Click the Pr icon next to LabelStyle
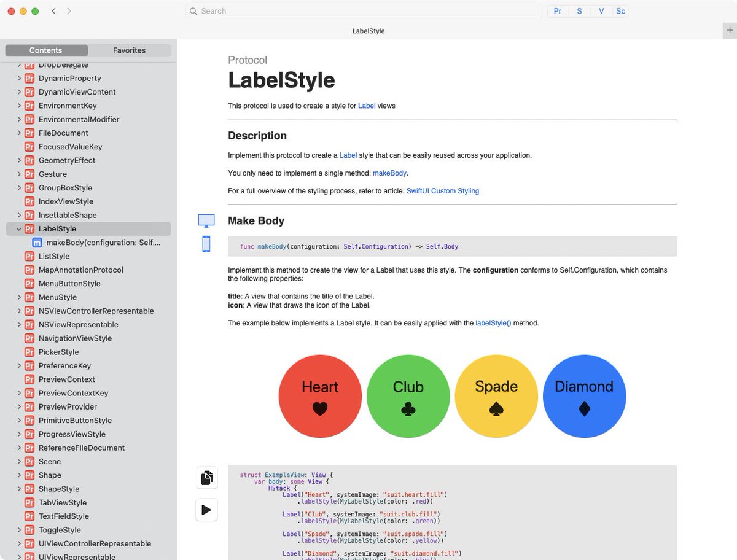The height and width of the screenshot is (560, 737). [x=29, y=229]
